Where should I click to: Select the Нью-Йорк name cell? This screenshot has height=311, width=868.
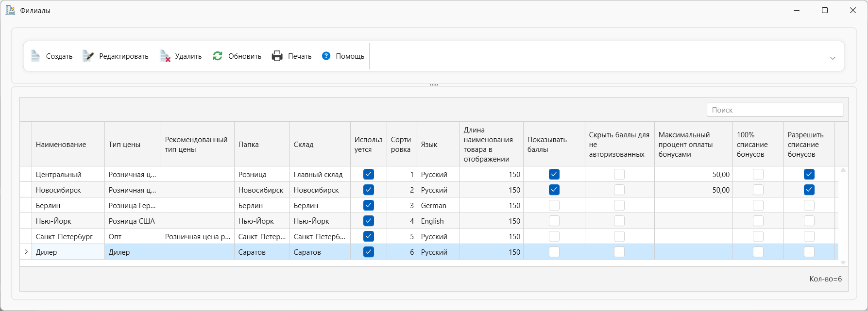click(x=68, y=221)
